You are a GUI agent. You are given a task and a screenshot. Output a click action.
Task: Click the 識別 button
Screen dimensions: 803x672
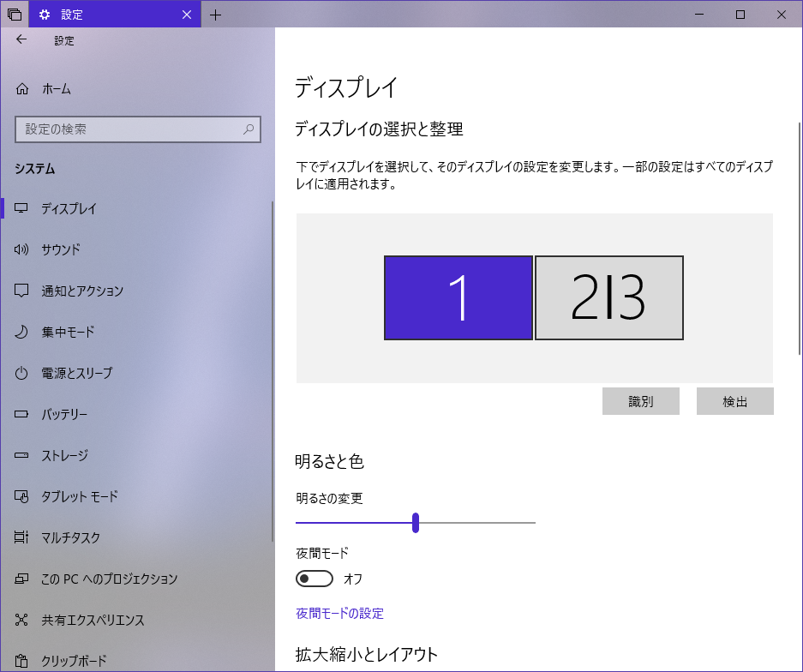(641, 401)
